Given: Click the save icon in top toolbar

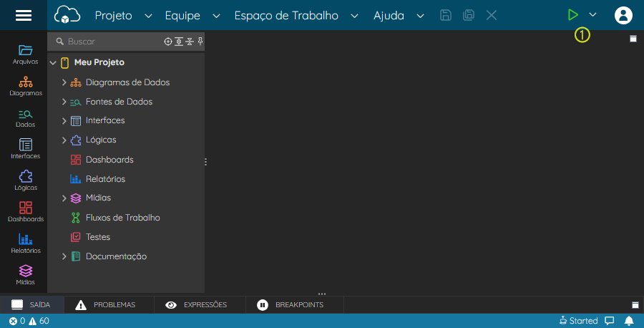Looking at the screenshot, I should click(x=445, y=15).
